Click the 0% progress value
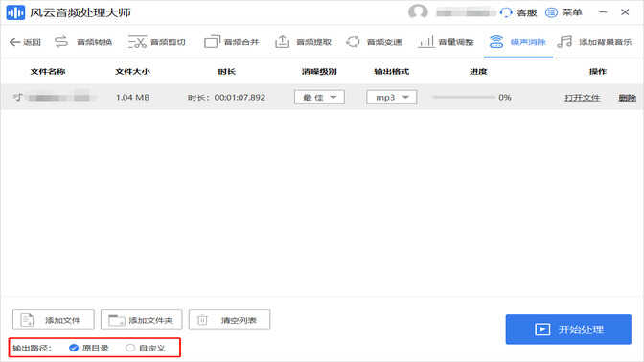The image size is (644, 362). click(505, 98)
